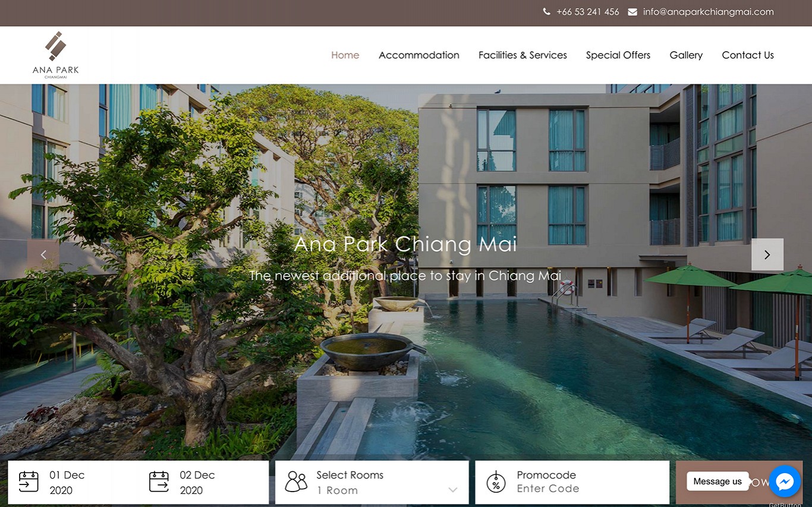Expand the Select Rooms dropdown chevron
812x507 pixels.
453,490
